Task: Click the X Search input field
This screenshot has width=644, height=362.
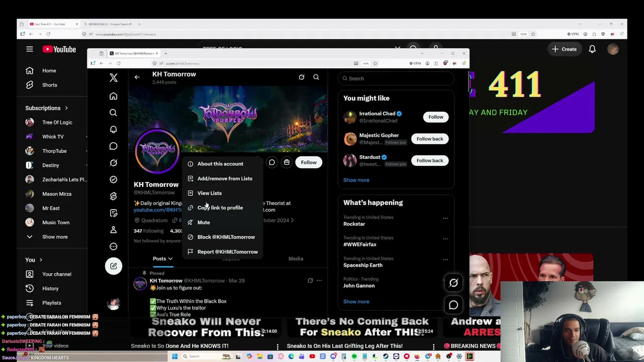Action: (396, 78)
